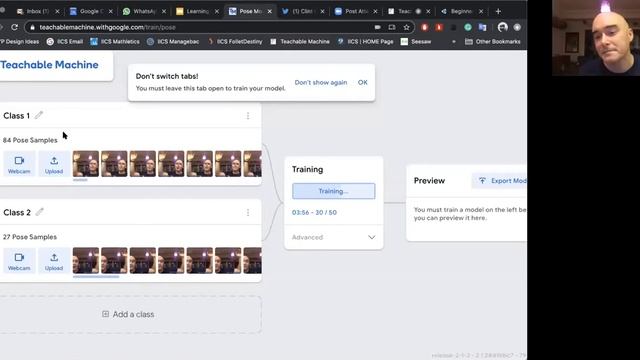This screenshot has height=360, width=640.
Task: Click OK on Don't switch tabs notice
Action: pos(362,82)
